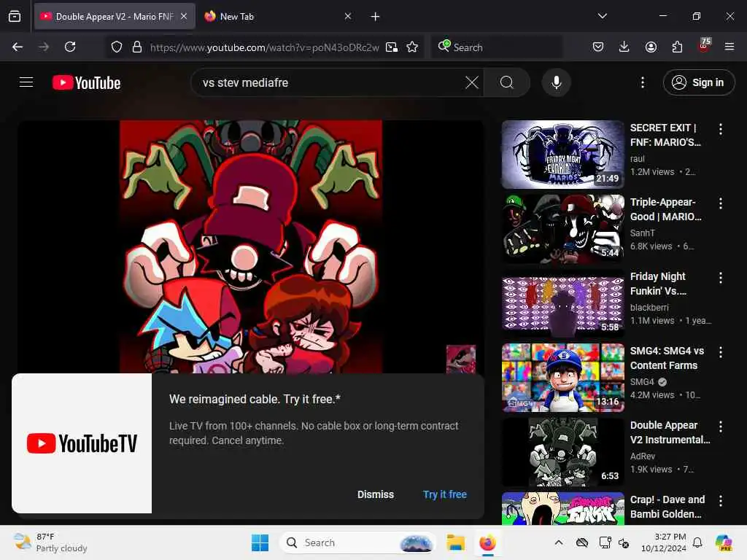Viewport: 747px width, 560px height.
Task: Open new browser tab with plus
Action: pos(376,17)
